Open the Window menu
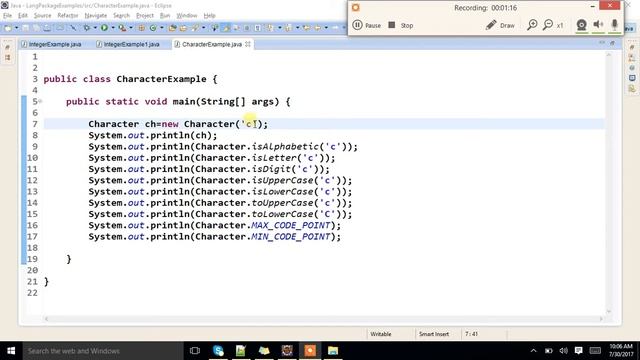This screenshot has height=360, width=640. [x=187, y=16]
